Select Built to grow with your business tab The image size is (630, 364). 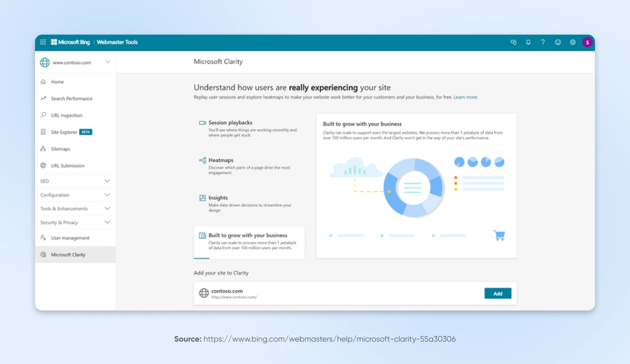point(249,242)
